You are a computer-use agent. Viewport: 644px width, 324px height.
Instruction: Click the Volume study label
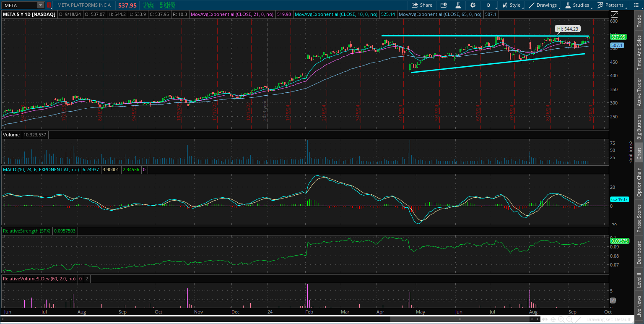tap(11, 135)
